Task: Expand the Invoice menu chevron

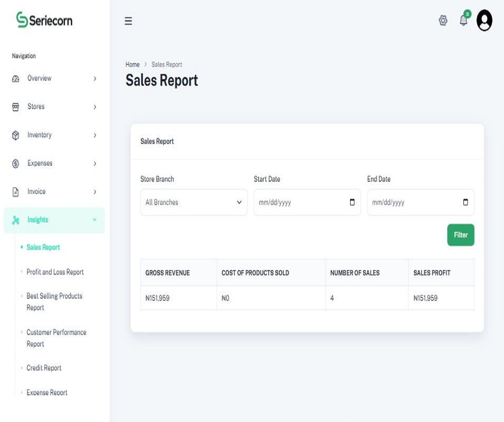Action: click(95, 191)
